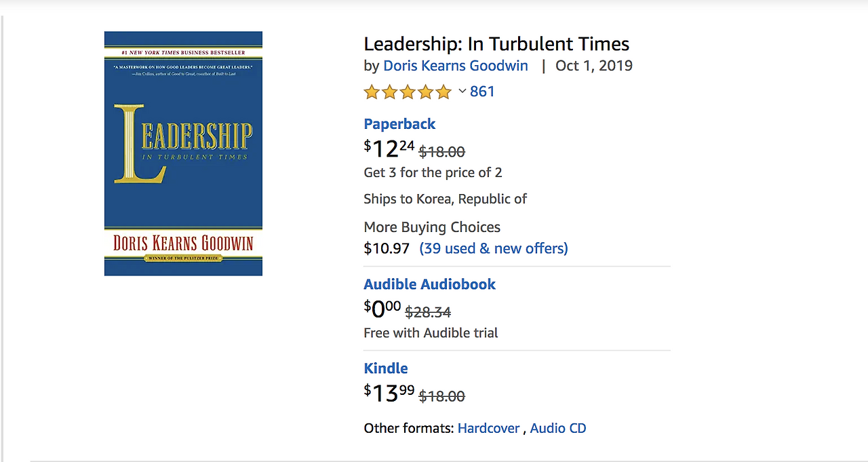Image resolution: width=868 pixels, height=462 pixels.
Task: Open the Audio CD format option
Action: click(558, 428)
